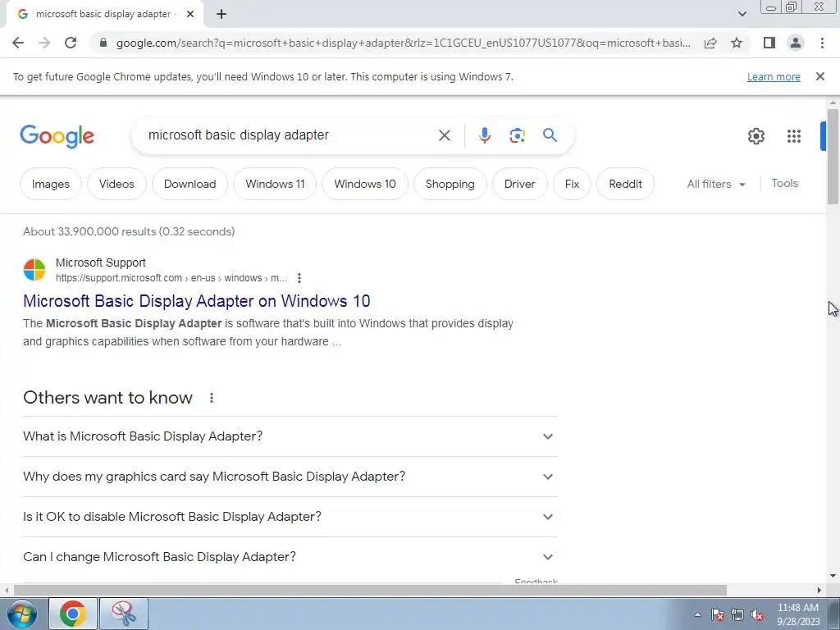Select the Driver filter chip
The image size is (840, 630).
click(519, 184)
